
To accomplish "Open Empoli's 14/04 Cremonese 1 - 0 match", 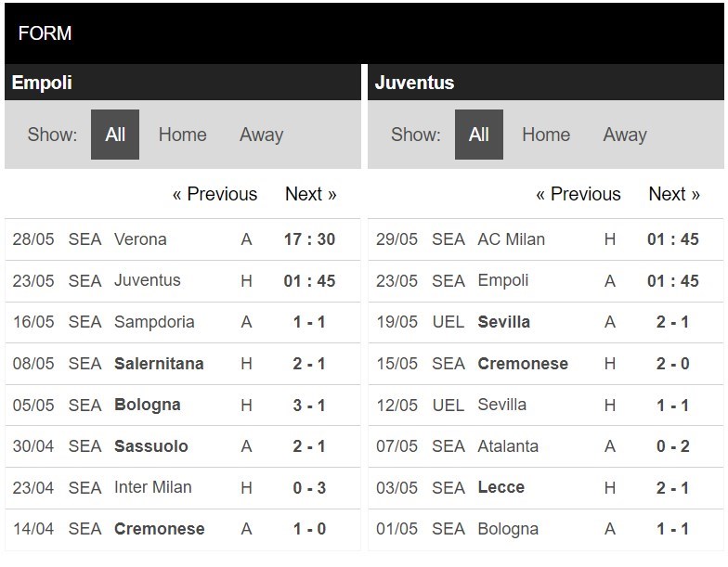I will point(182,529).
